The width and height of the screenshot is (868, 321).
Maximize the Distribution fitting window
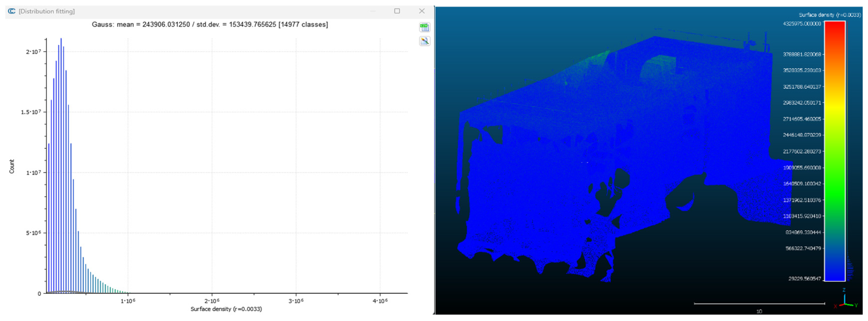[397, 11]
